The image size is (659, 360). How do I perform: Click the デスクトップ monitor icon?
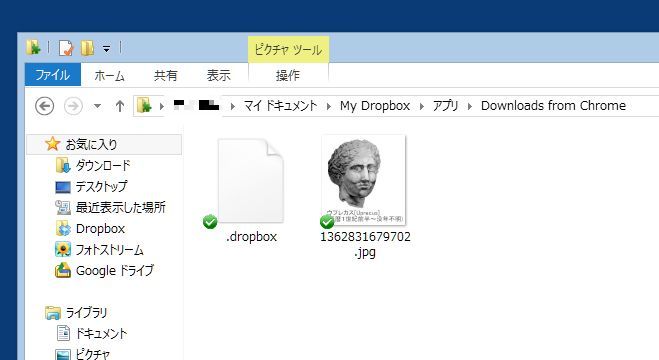click(63, 187)
